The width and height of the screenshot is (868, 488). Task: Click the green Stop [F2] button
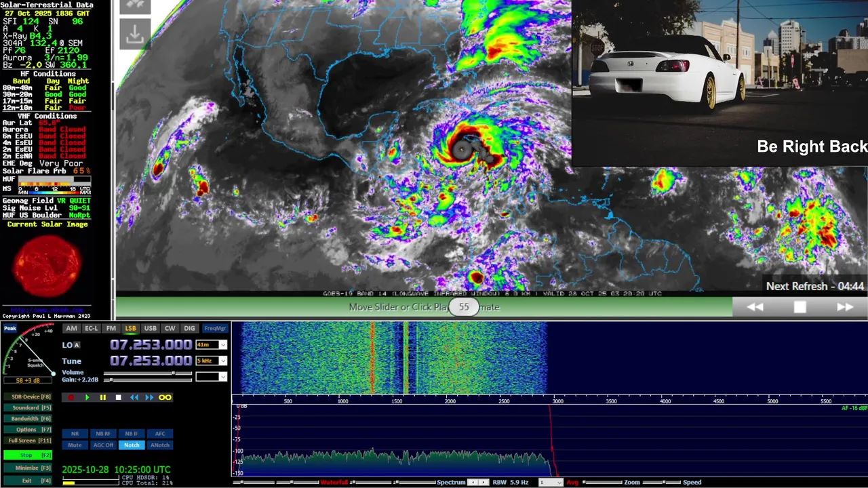tap(27, 455)
